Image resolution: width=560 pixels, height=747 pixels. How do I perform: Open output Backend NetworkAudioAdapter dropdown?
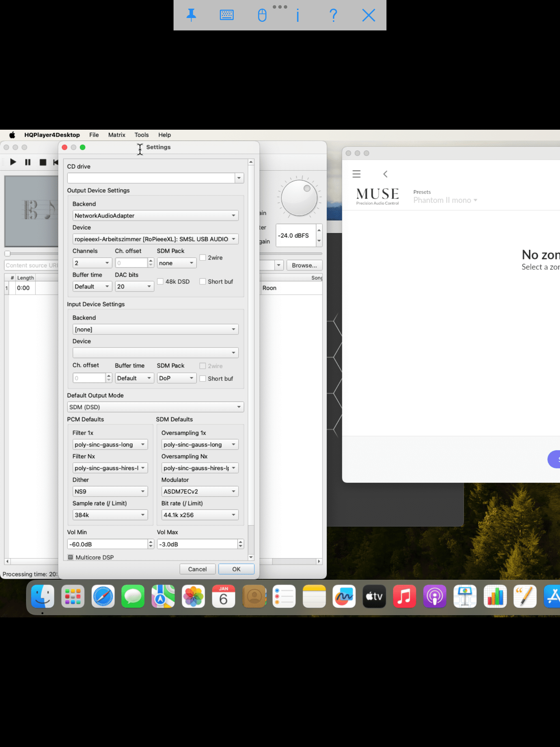pos(156,215)
